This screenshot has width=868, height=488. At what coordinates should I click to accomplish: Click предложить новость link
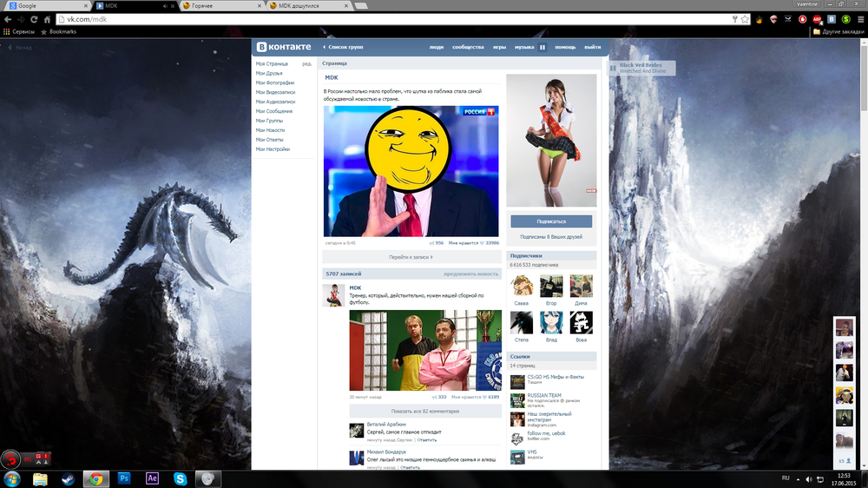[x=470, y=274]
